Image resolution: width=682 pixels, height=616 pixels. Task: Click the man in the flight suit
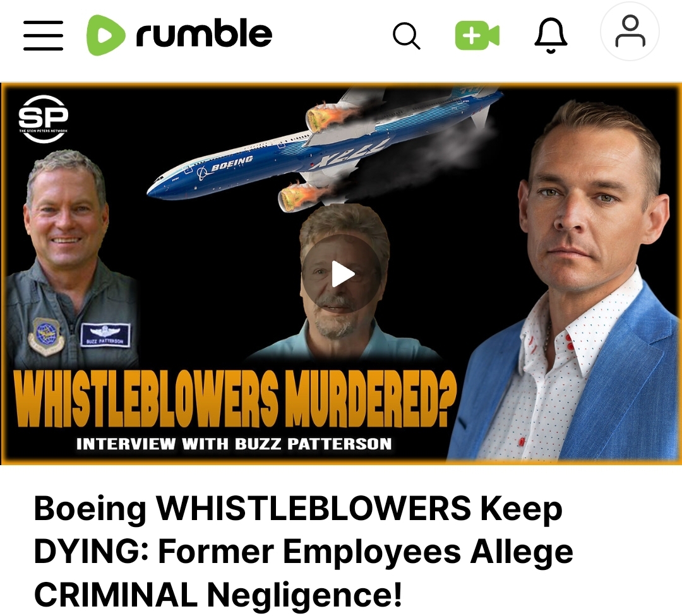[71, 259]
